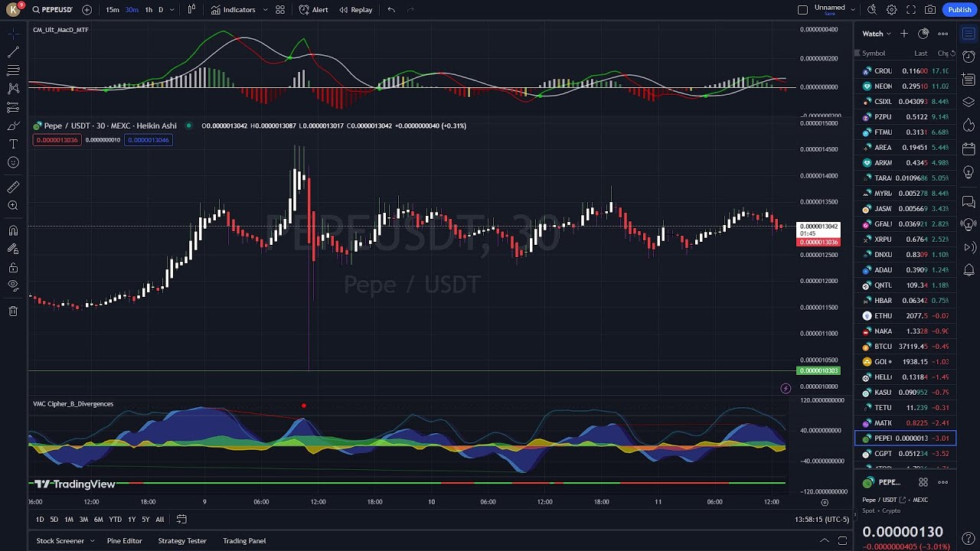Open the Pine Editor tab

pos(125,541)
